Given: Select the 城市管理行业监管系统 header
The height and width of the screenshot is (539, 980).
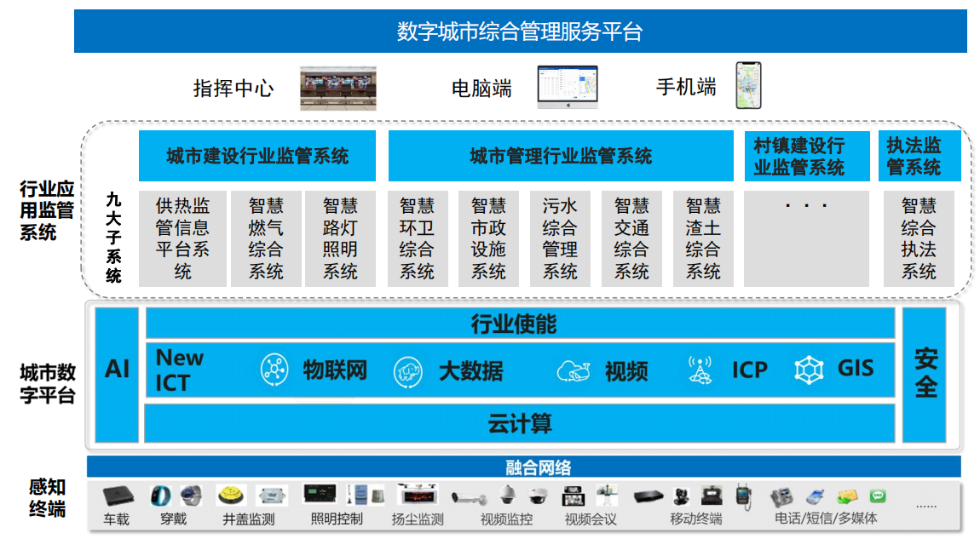Looking at the screenshot, I should coord(561,156).
